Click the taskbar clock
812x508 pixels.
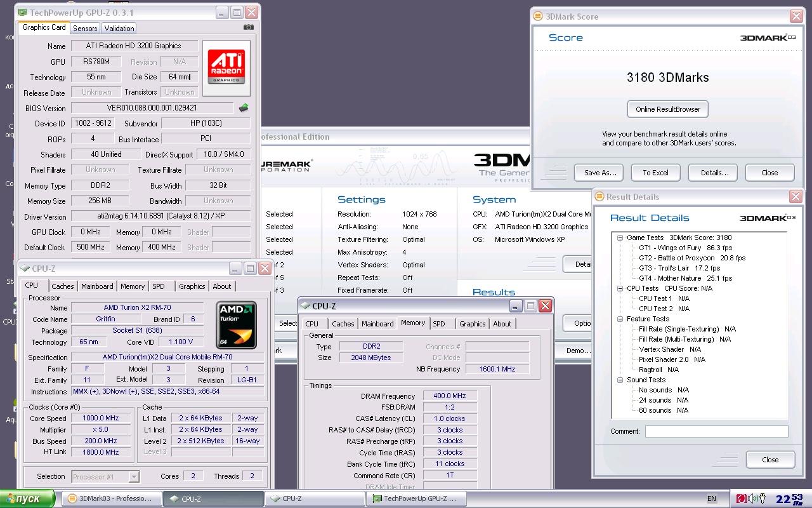click(x=790, y=499)
